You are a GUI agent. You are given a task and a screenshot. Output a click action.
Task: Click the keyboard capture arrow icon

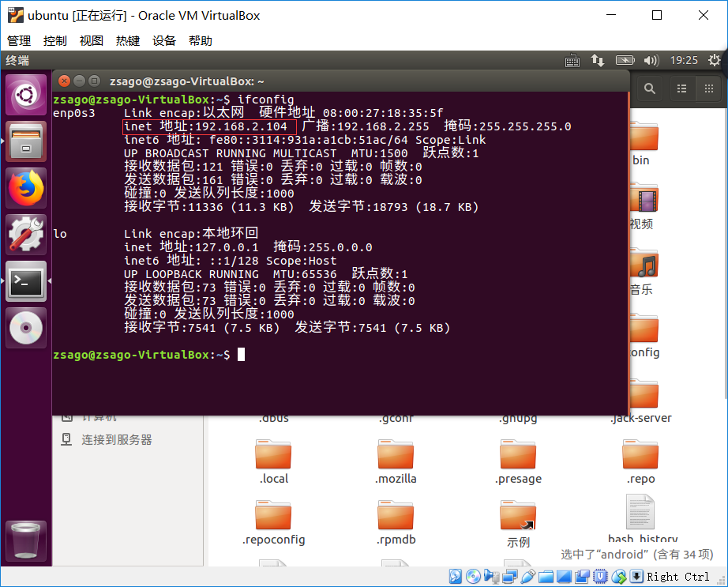[636, 576]
